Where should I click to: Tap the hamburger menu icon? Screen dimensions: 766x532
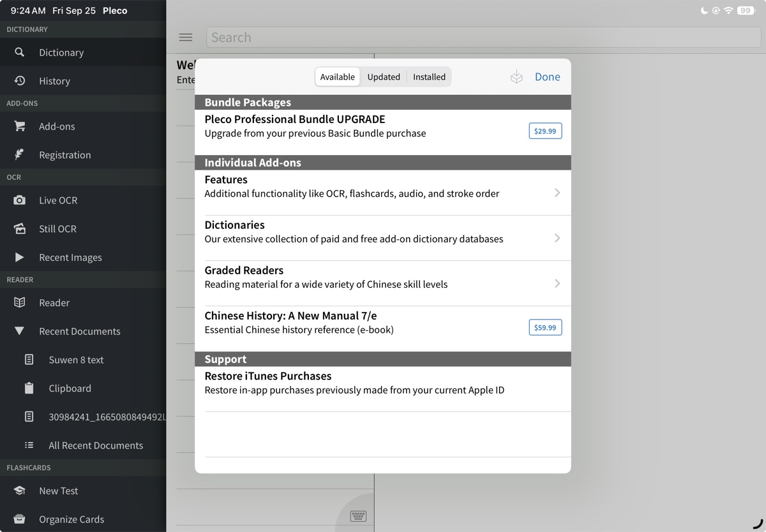[186, 37]
